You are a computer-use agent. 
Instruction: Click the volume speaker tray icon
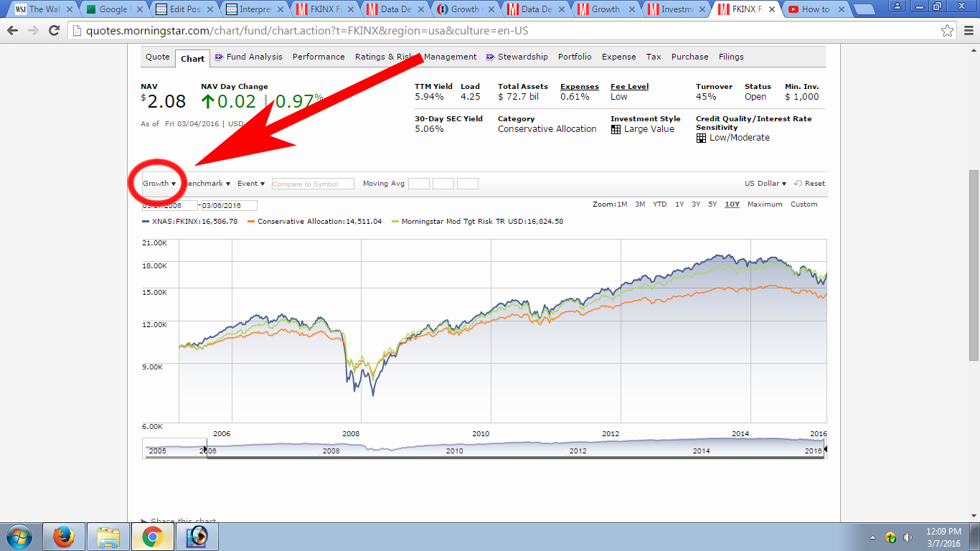(x=908, y=537)
